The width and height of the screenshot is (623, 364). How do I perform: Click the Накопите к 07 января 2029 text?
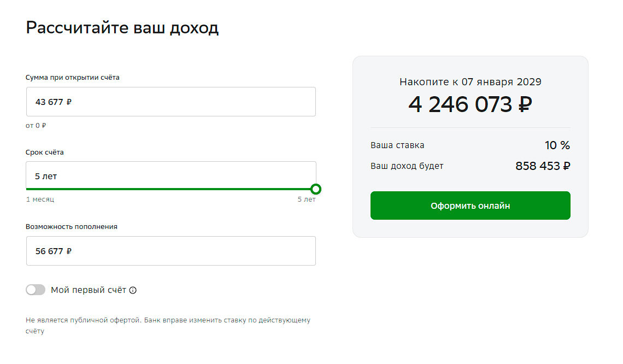coord(471,82)
